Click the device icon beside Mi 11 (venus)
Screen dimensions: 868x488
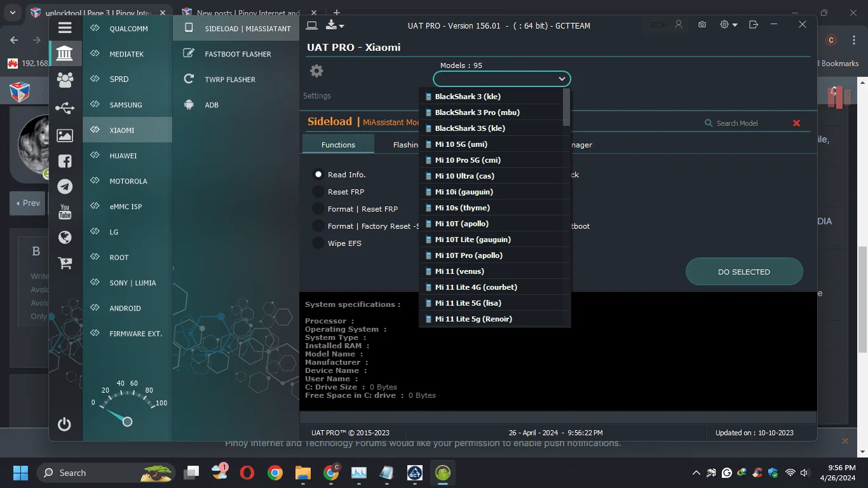pos(429,271)
